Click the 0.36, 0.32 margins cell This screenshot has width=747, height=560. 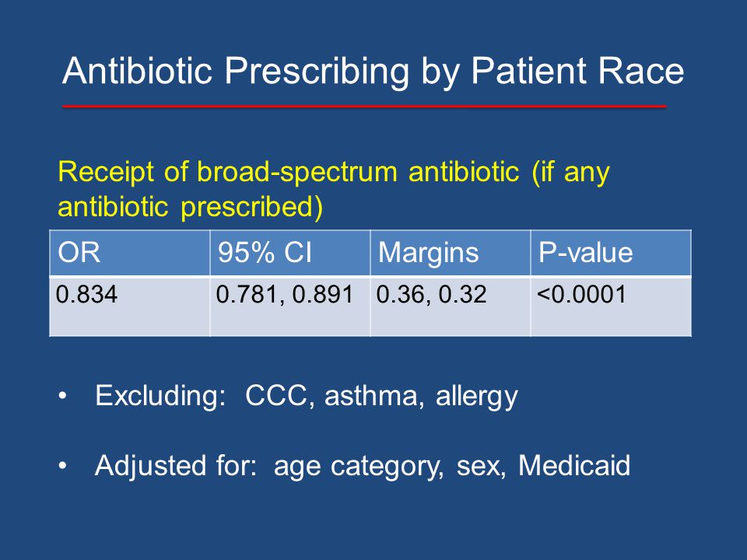[x=451, y=306]
